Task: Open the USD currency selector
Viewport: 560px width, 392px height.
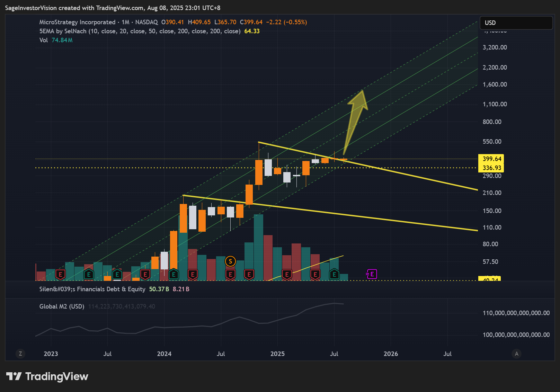Action: (516, 23)
